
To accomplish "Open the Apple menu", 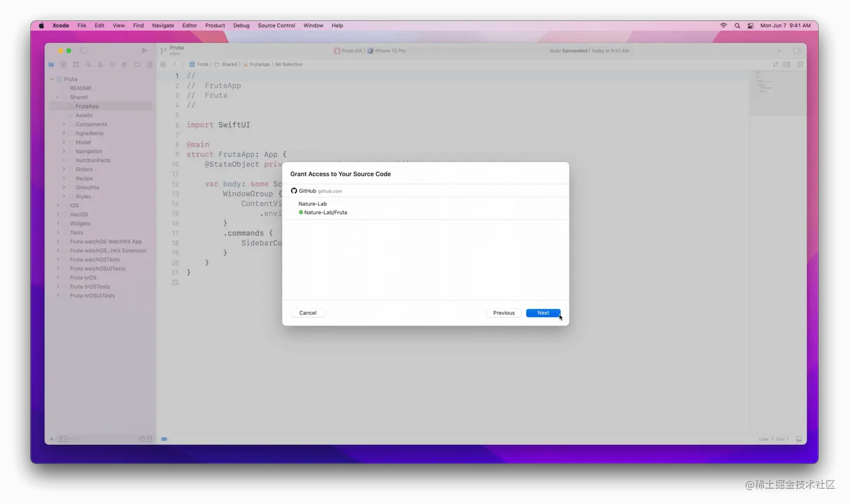I will [41, 25].
